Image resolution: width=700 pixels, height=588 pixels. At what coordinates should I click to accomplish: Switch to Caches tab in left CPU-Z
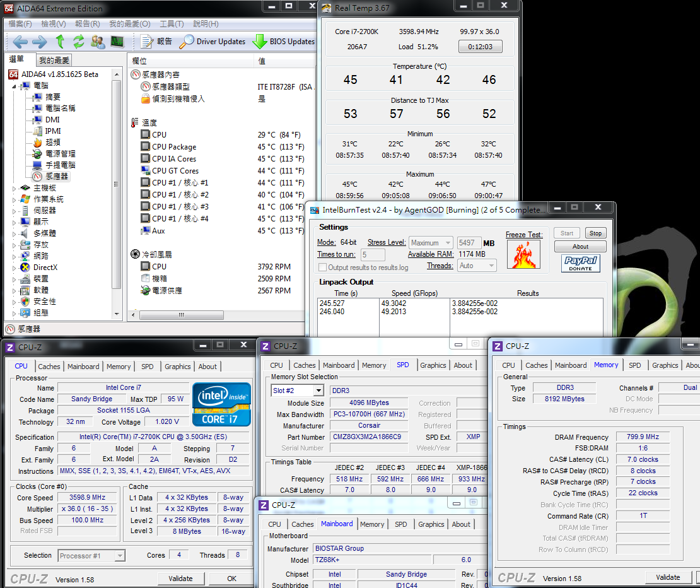click(49, 366)
